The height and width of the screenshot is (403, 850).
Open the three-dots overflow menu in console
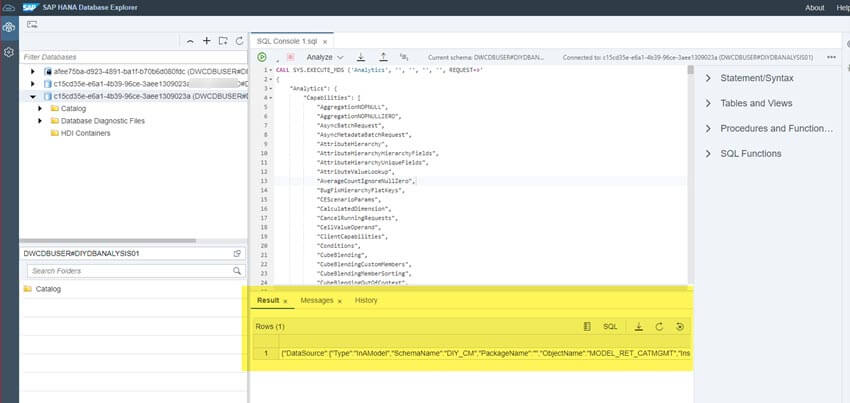[x=831, y=57]
